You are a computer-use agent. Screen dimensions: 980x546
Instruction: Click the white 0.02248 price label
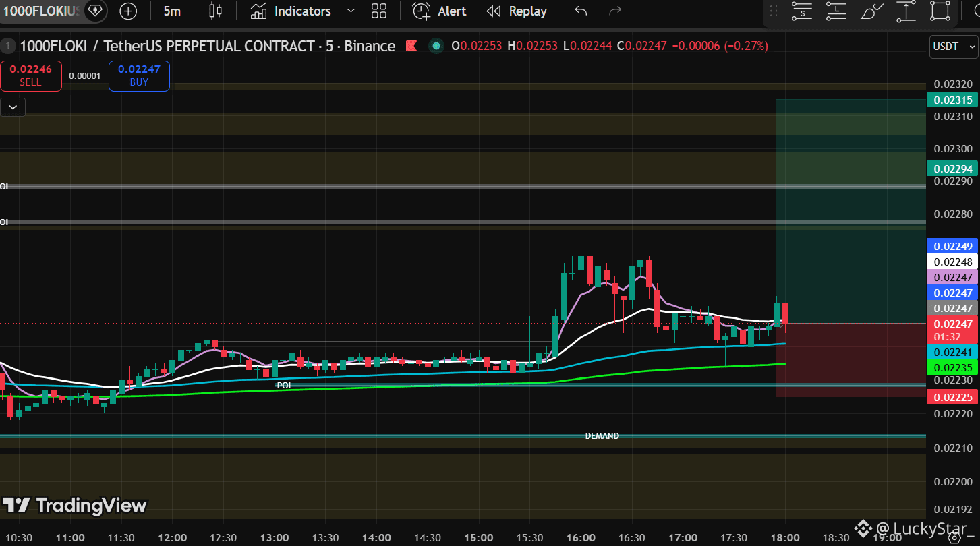click(x=952, y=262)
